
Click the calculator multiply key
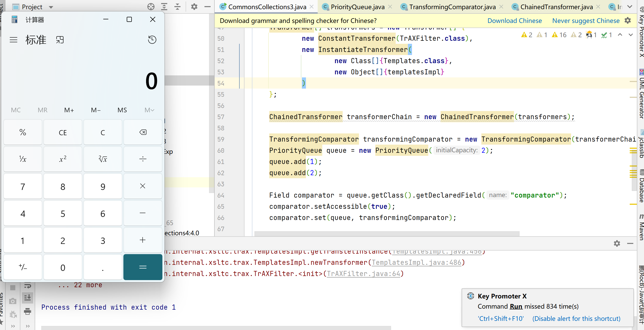tap(143, 186)
